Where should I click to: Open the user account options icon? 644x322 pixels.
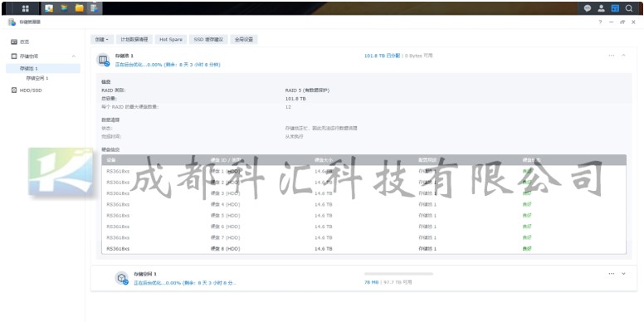[x=602, y=8]
